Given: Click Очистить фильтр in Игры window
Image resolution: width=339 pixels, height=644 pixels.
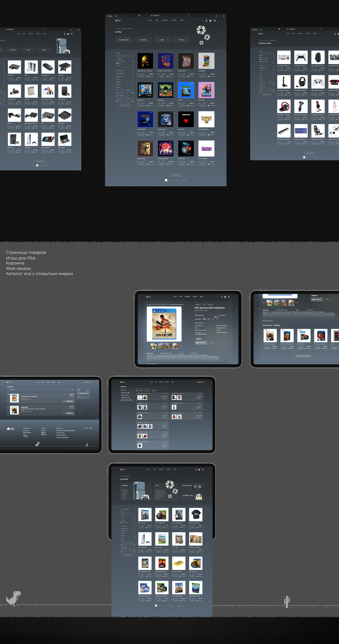Looking at the screenshot, I should [x=125, y=105].
